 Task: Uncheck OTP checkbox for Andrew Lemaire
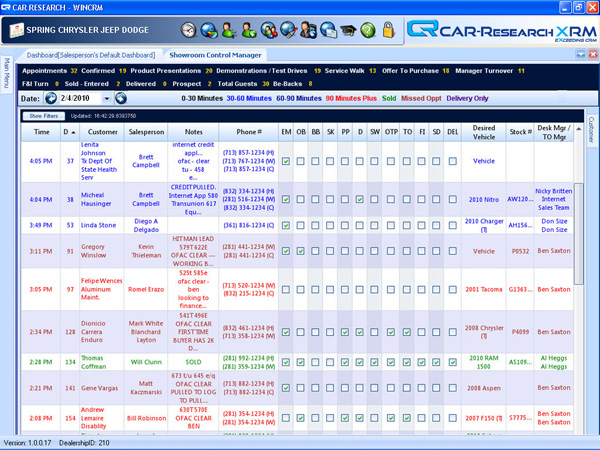coord(391,418)
